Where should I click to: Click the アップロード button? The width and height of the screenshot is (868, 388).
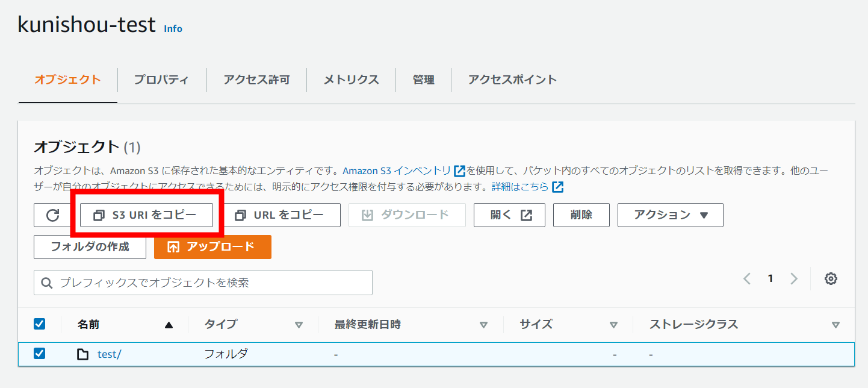point(212,246)
